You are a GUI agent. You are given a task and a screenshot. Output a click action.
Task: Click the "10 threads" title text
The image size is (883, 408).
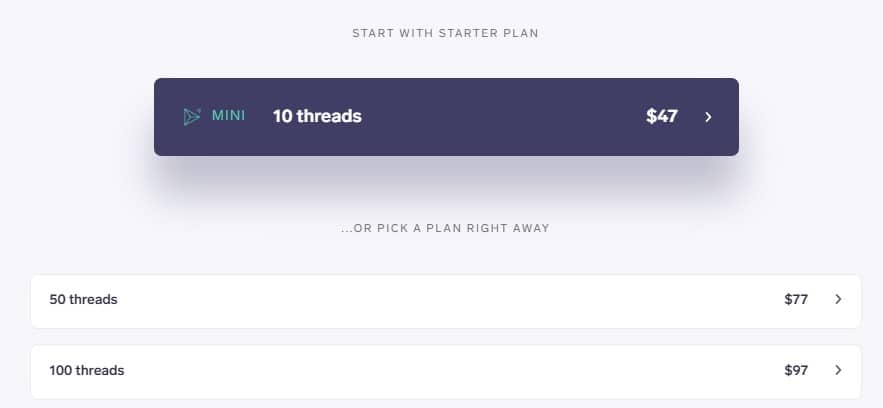click(317, 116)
